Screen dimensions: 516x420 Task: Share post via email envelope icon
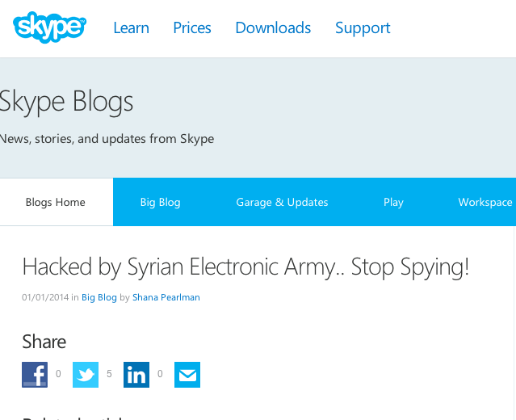pos(187,375)
